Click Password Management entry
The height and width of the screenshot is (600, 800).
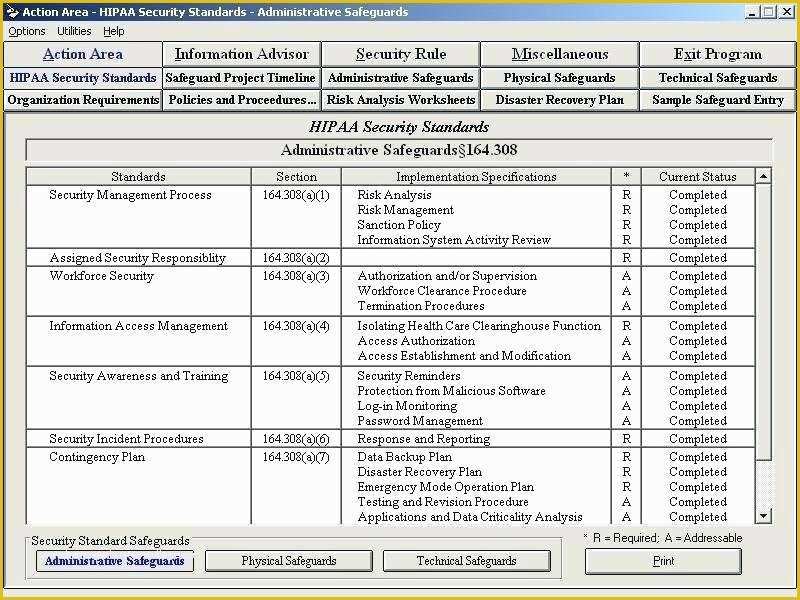pos(420,421)
